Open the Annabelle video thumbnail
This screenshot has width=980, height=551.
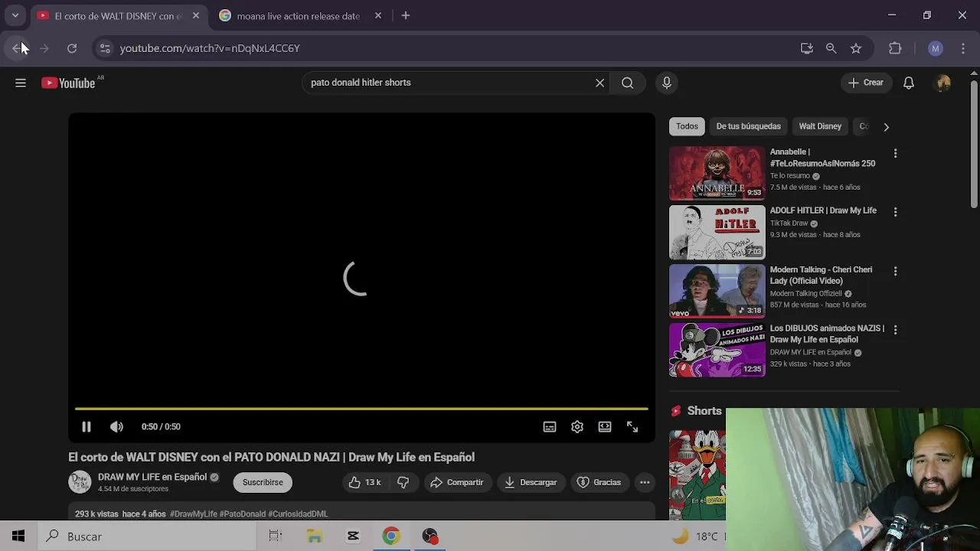pos(717,174)
